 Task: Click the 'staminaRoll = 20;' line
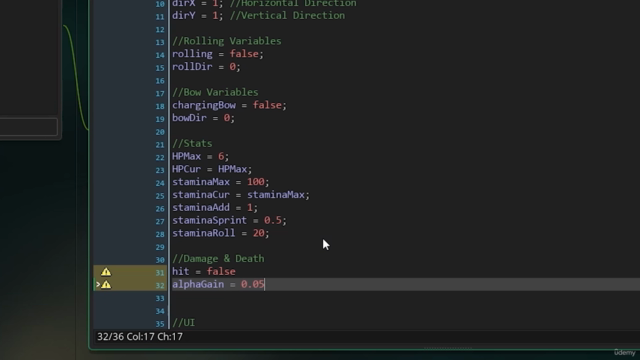221,233
